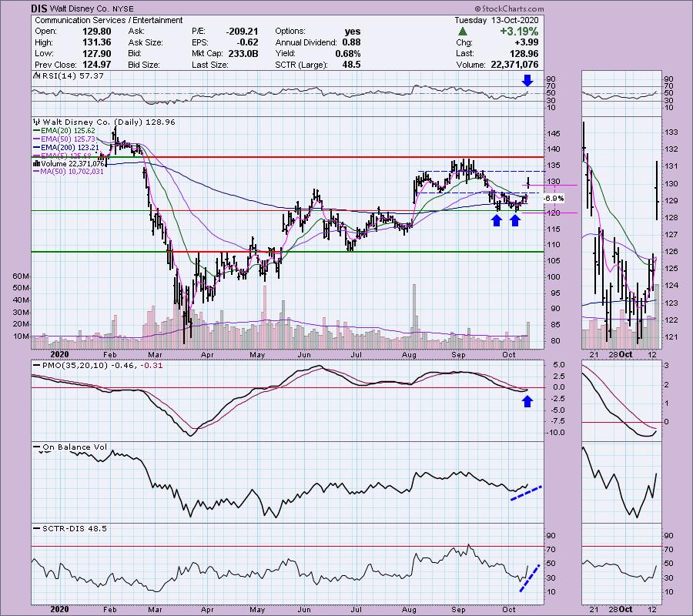Click the 'On Balance Vol' panel label
Viewport: 693px width, 616px height.
[75, 447]
